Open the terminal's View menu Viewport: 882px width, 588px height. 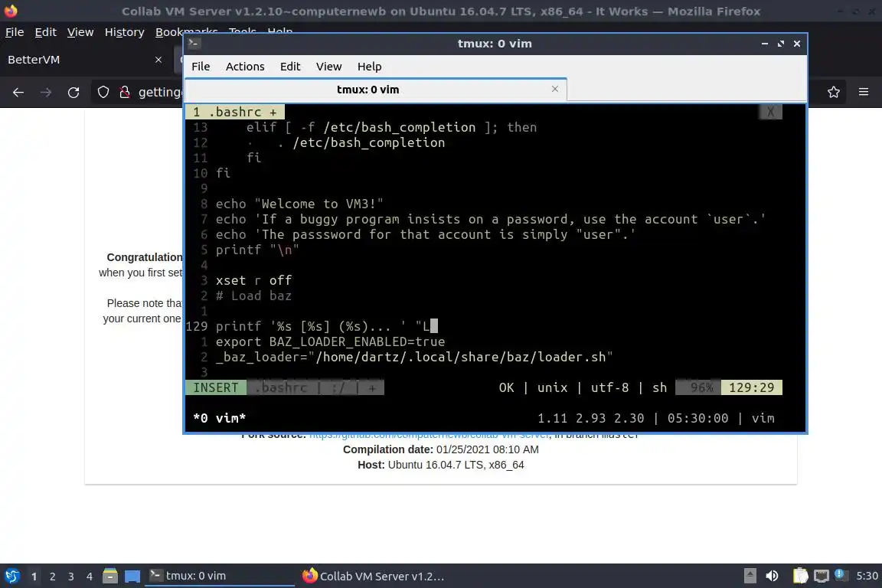point(328,67)
